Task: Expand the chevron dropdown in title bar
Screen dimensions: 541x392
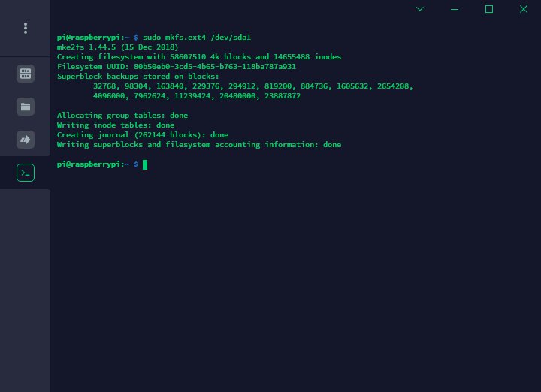Action: (420, 9)
